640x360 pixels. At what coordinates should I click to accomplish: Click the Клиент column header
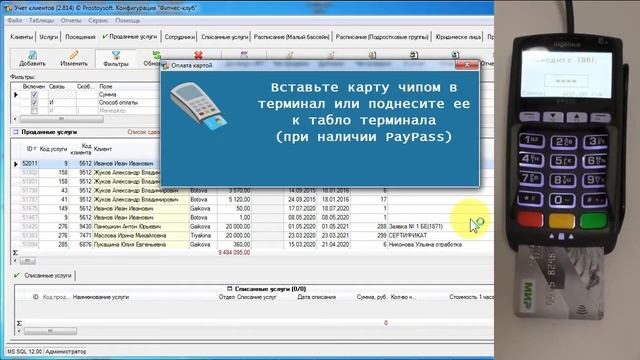pyautogui.click(x=103, y=149)
